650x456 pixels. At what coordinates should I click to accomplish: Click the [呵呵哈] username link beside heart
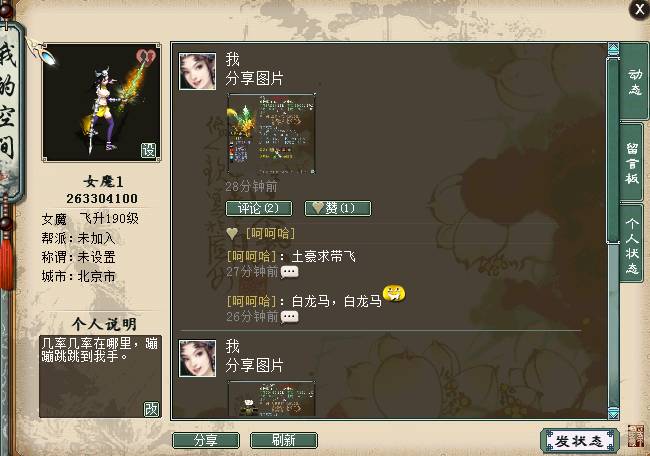pos(270,233)
